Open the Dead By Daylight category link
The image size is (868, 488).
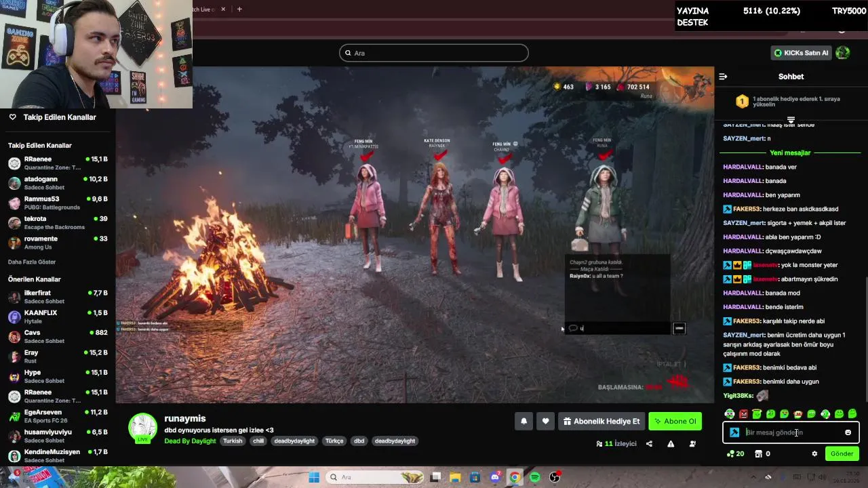[190, 441]
